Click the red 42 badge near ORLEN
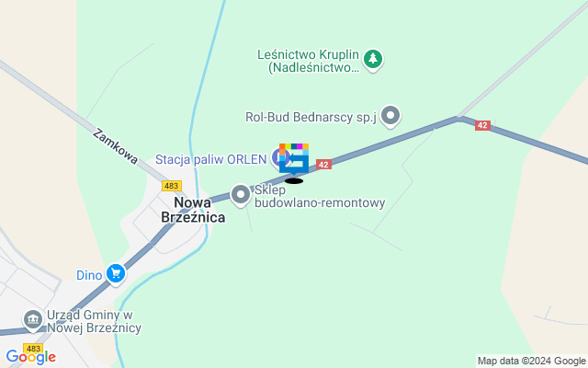Screen dimensions: 588x368 [323, 165]
